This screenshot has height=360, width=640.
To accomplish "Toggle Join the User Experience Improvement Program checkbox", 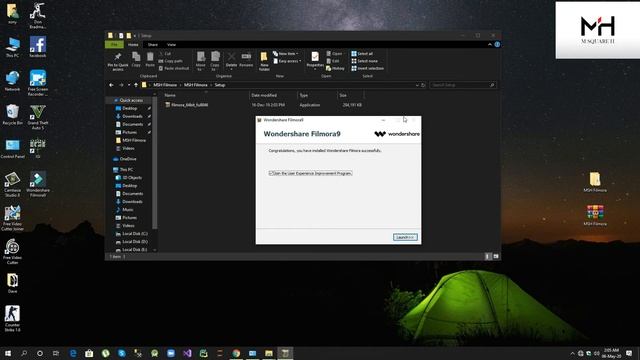I will pyautogui.click(x=271, y=173).
